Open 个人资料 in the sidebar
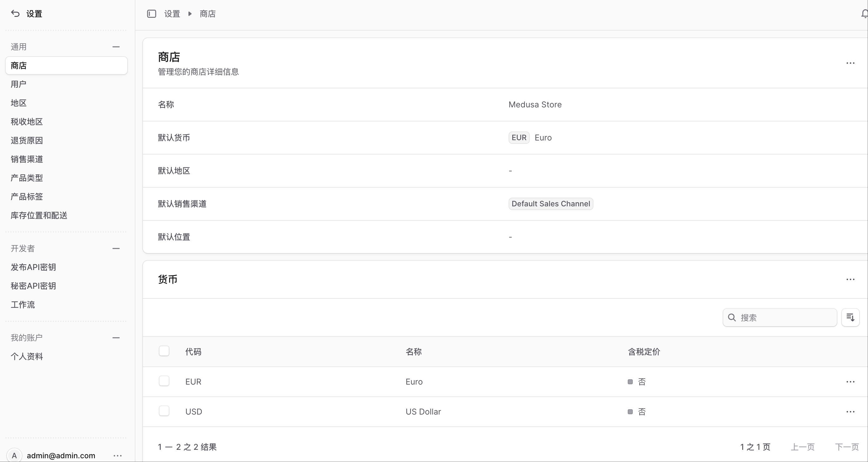Screen dimensions: 868x462 point(66,356)
